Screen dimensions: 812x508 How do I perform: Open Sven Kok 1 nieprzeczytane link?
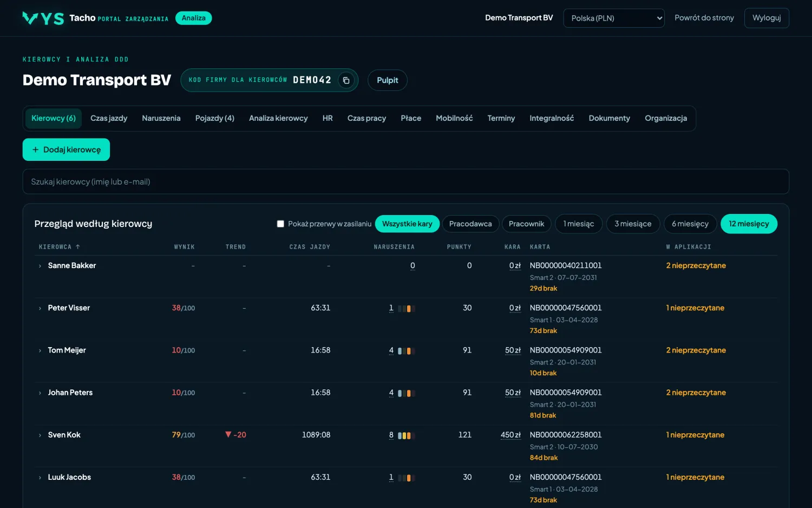(x=695, y=435)
